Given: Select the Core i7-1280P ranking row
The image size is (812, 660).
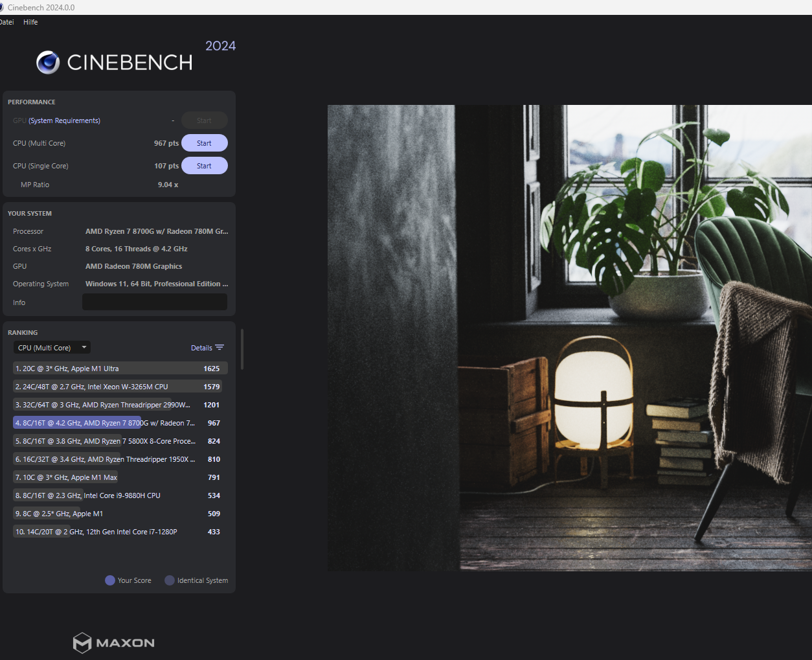Looking at the screenshot, I should [120, 532].
